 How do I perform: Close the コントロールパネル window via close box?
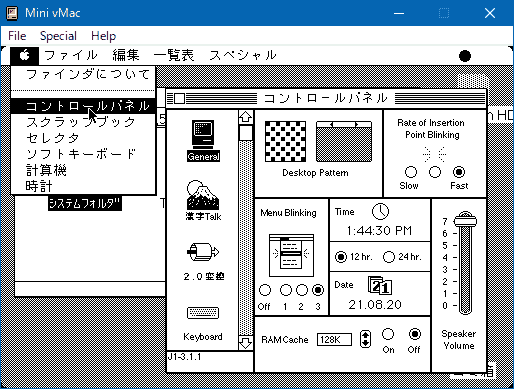pos(179,98)
